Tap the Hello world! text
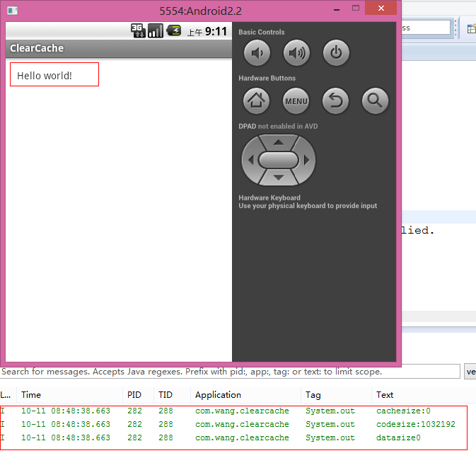Image resolution: width=476 pixels, height=458 pixels. click(45, 76)
